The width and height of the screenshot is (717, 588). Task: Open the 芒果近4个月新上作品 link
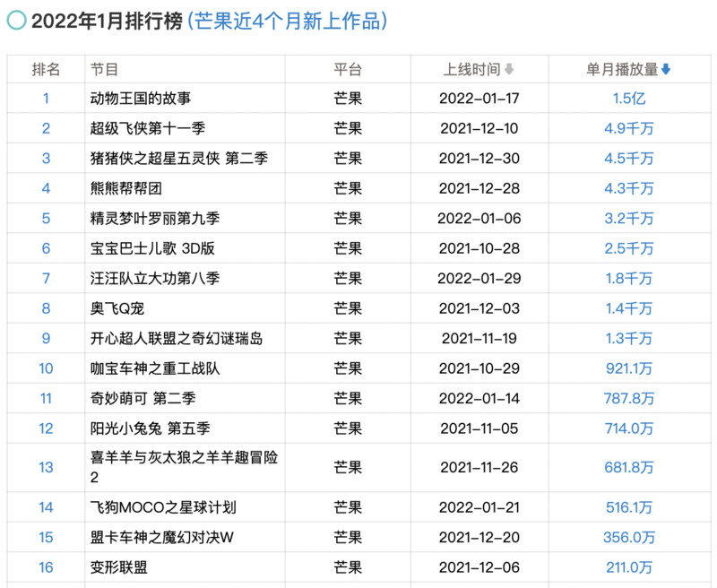coord(288,21)
